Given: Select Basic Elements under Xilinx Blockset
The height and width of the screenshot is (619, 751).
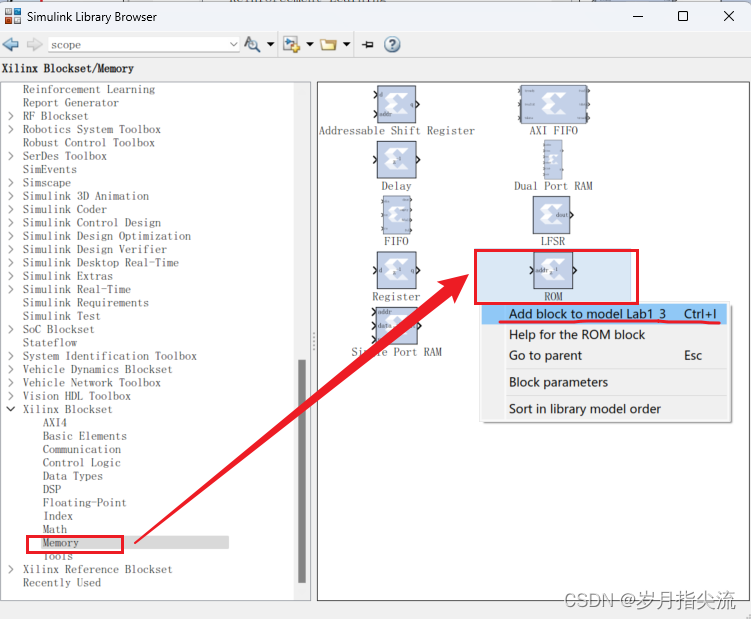Looking at the screenshot, I should (x=85, y=436).
